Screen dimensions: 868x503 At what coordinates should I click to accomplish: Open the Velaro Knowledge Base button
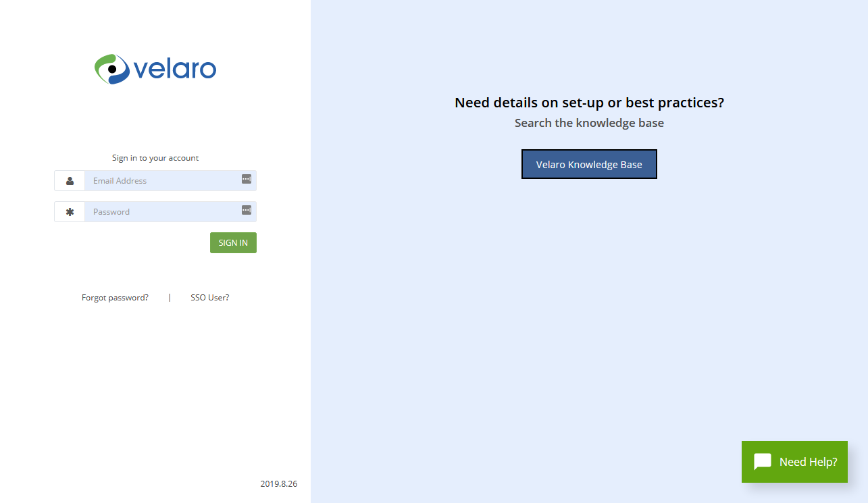click(x=589, y=164)
